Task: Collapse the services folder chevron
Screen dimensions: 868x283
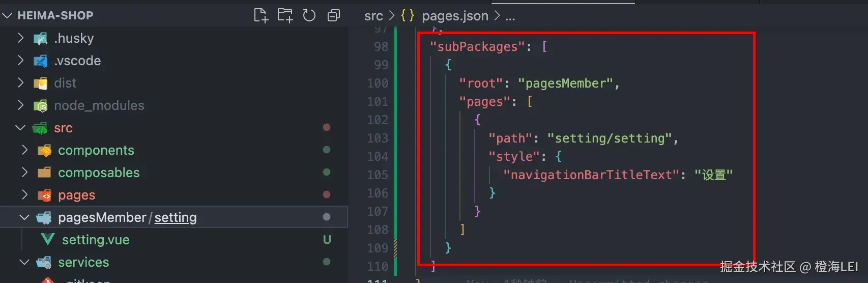Action: pyautogui.click(x=24, y=262)
